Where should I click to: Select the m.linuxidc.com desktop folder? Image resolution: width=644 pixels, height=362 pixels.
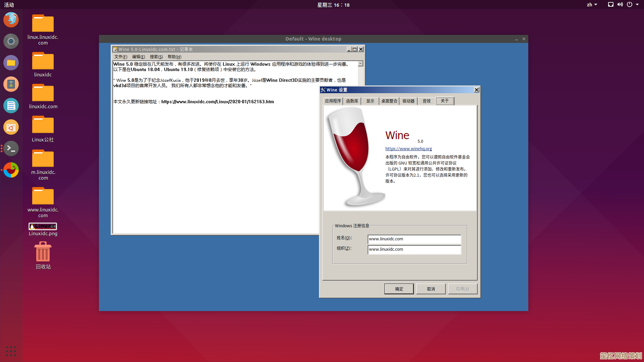[43, 165]
